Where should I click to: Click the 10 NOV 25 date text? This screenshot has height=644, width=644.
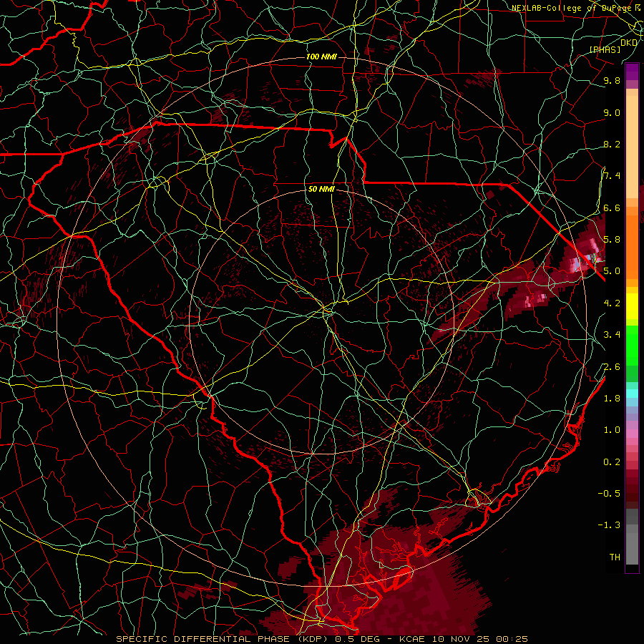462,639
